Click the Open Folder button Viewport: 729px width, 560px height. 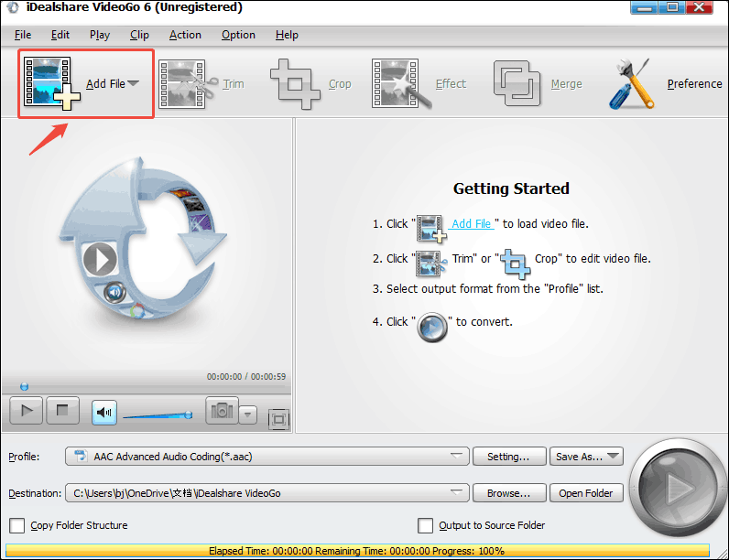coord(586,493)
